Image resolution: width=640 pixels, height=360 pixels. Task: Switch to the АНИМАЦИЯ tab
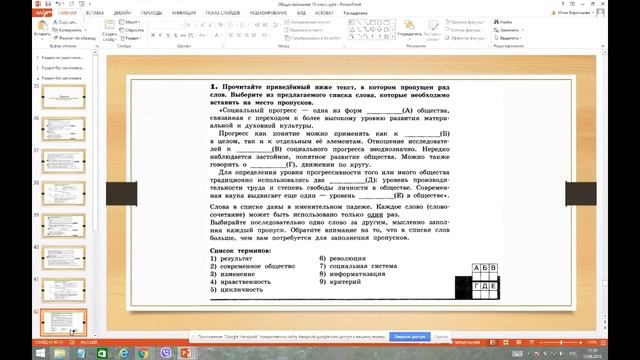click(184, 13)
